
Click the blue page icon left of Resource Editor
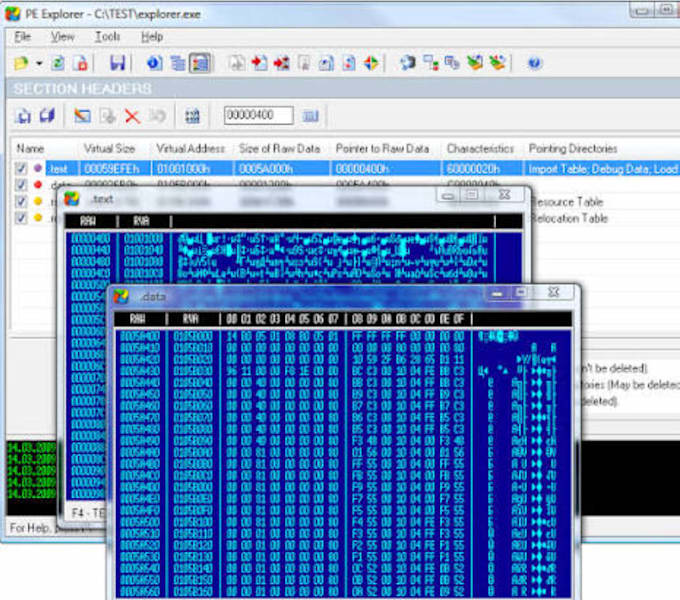coord(326,63)
